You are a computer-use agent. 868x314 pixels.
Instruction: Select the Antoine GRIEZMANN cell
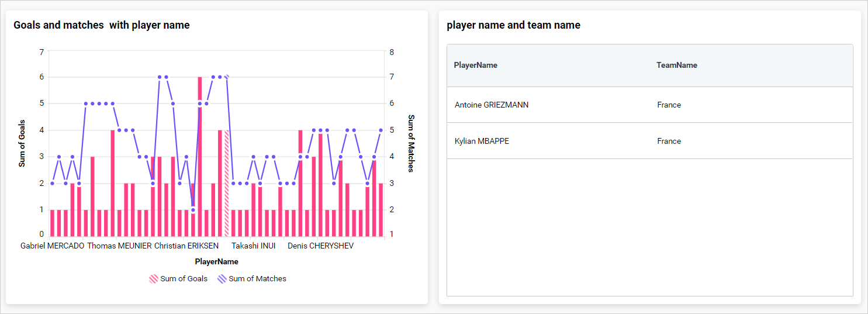pyautogui.click(x=492, y=105)
